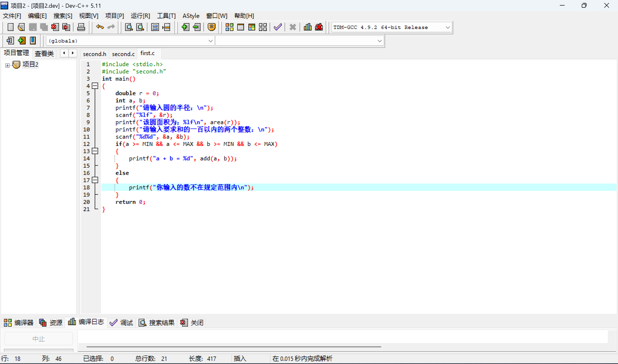Screen dimensions: 618x364
Task: Click the 关闭 button in bottom panel
Action: point(192,322)
